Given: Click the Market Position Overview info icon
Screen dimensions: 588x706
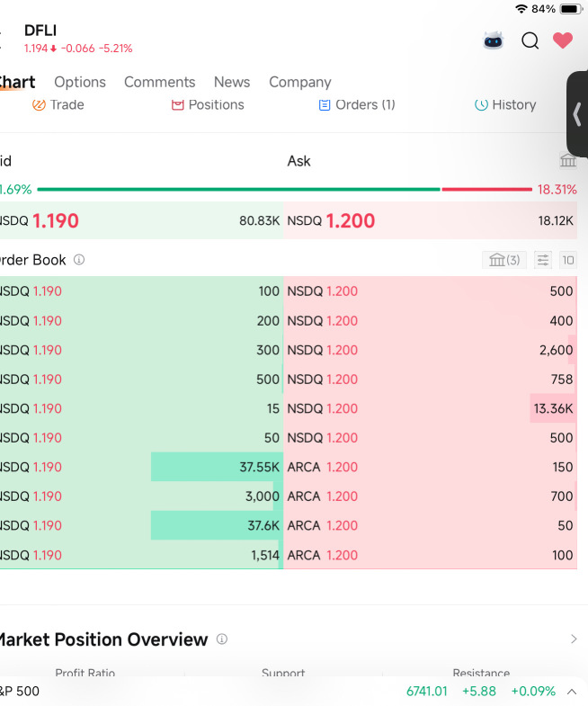Looking at the screenshot, I should click(221, 639).
